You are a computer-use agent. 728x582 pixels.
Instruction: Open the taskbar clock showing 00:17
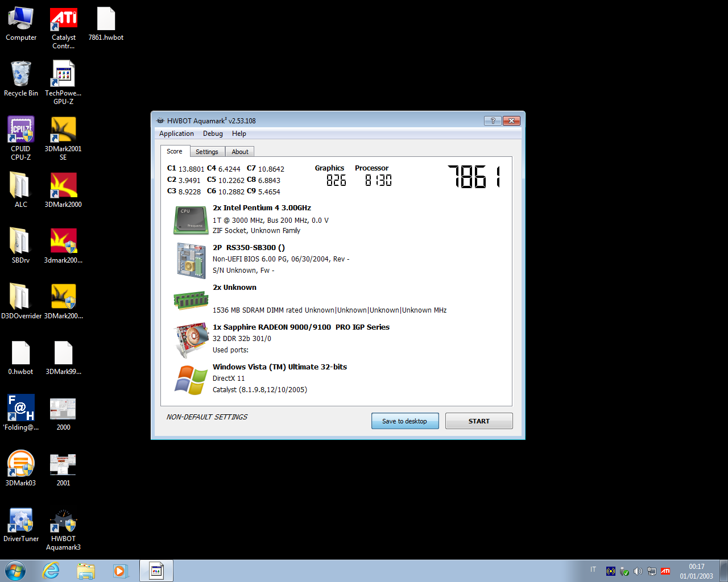click(x=696, y=571)
